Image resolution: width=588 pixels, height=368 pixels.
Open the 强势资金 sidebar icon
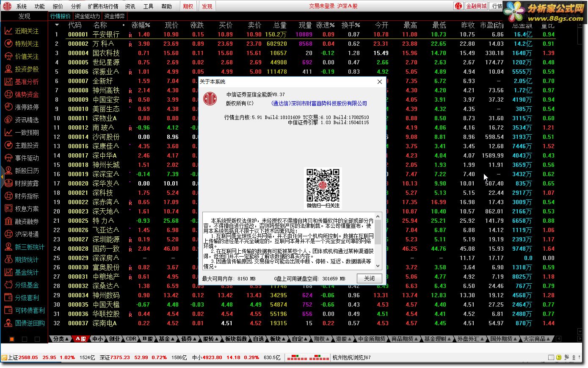8,94
